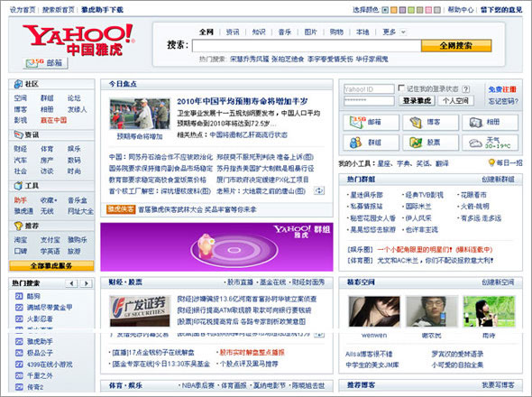Image resolution: width=532 pixels, height=397 pixels.
Task: Switch to the 资讯 search tab
Action: click(x=233, y=32)
